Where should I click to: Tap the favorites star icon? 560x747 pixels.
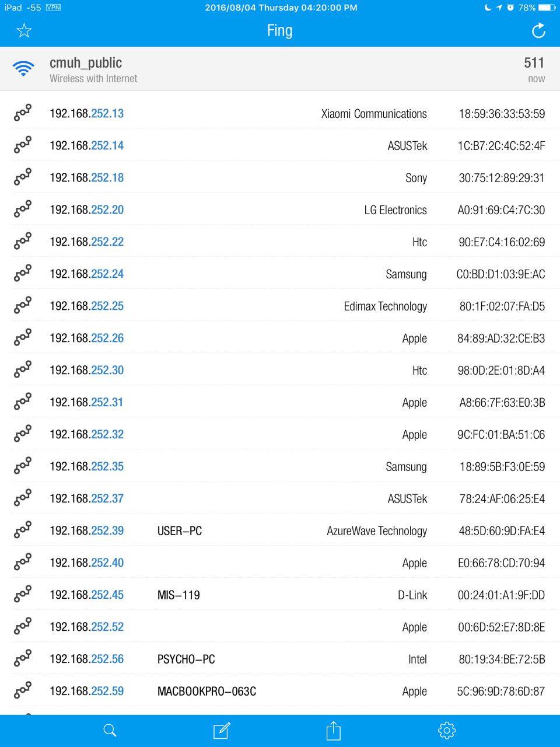(x=24, y=30)
